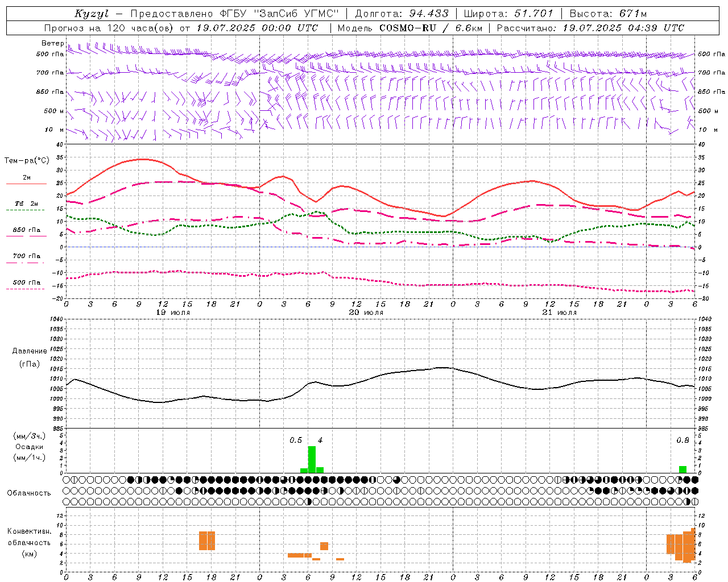
Task: Click the model name 'COSMO-RU / 6.6км'
Action: [x=430, y=28]
